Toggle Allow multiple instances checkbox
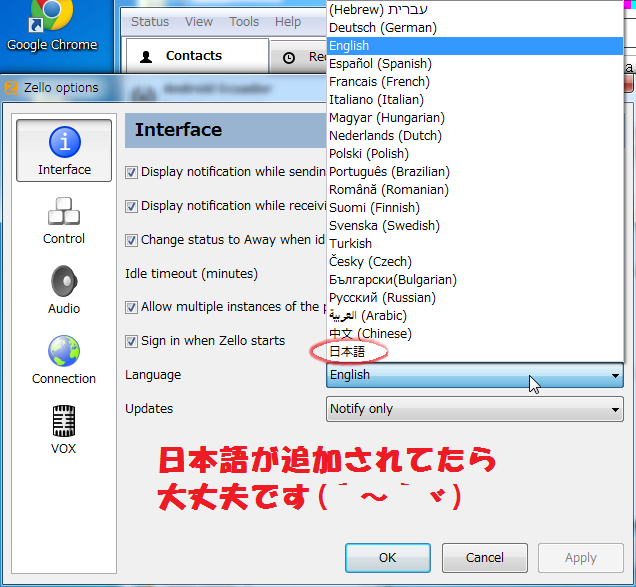The height and width of the screenshot is (587, 636). click(x=131, y=307)
